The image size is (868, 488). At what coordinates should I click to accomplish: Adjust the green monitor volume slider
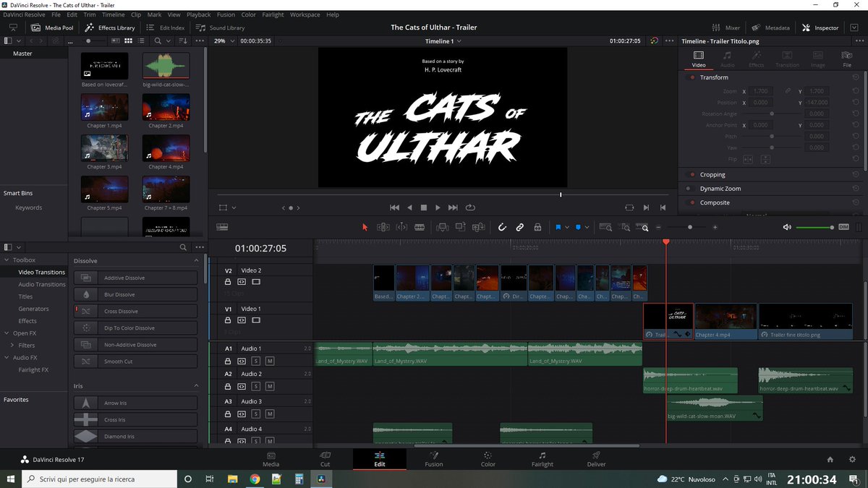pyautogui.click(x=814, y=227)
